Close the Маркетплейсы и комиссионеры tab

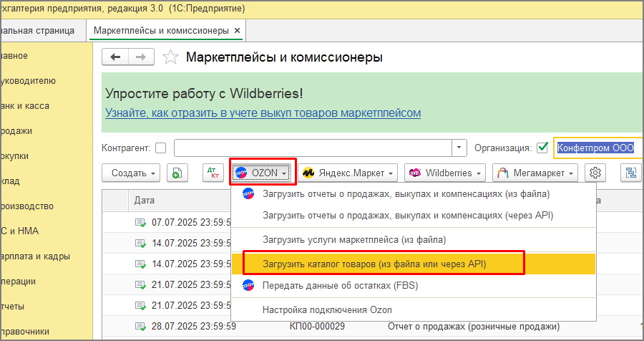tap(237, 31)
